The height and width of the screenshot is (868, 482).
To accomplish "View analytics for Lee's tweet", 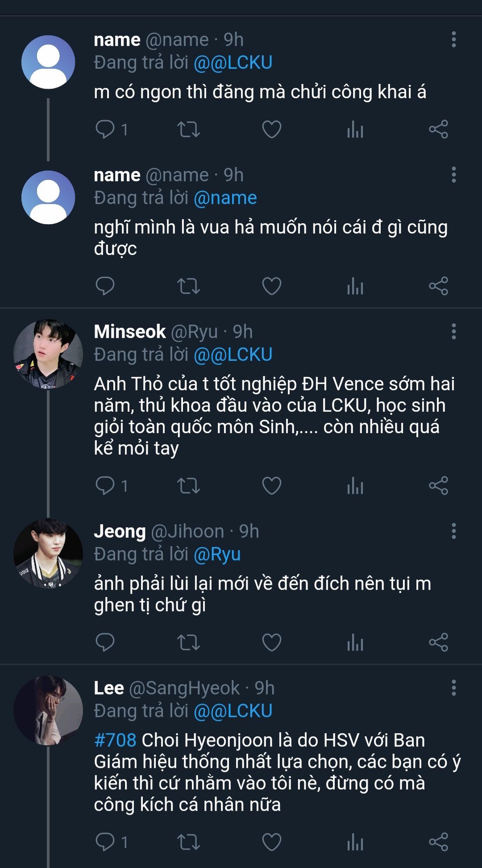I will point(355,842).
